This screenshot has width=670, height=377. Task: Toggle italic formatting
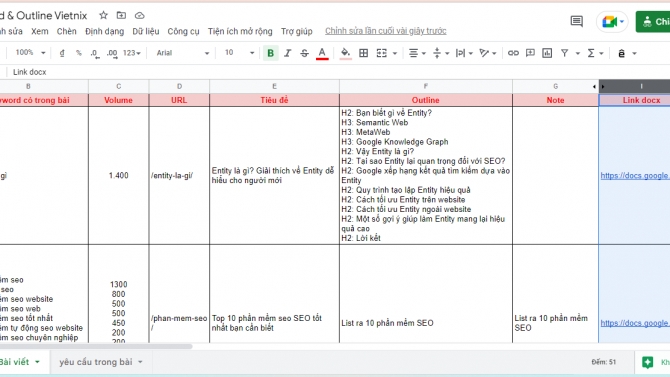[x=288, y=53]
